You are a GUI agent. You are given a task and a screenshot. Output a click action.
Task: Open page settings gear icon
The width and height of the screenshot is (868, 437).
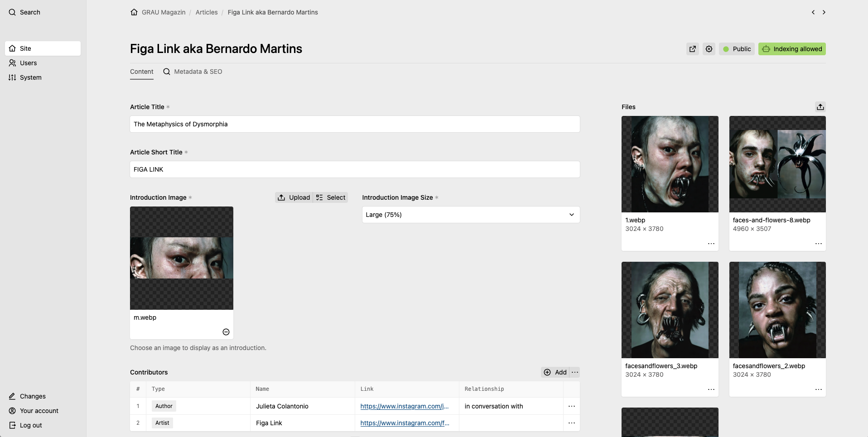click(709, 49)
